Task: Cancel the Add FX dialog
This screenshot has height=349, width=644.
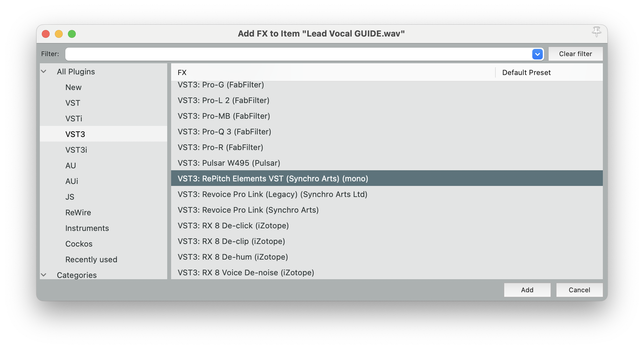Action: (x=579, y=290)
